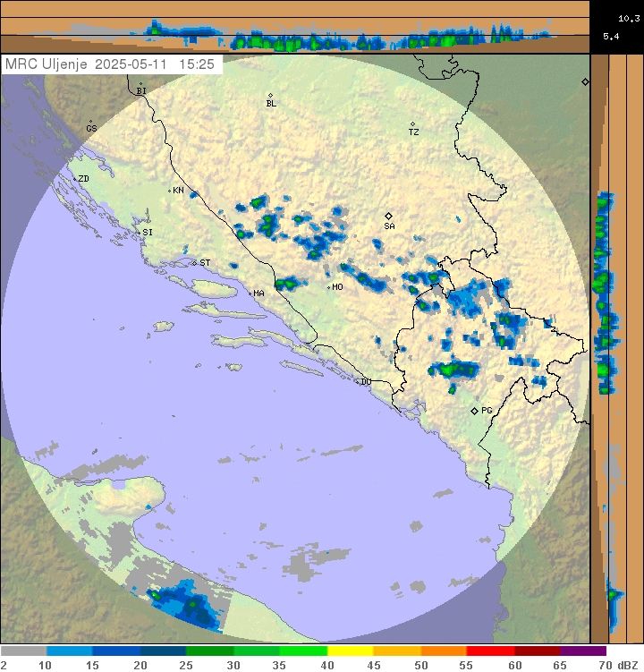Image resolution: width=644 pixels, height=672 pixels.
Task: Click the yellow 40-45 dBZ swatch
Action: [x=351, y=651]
